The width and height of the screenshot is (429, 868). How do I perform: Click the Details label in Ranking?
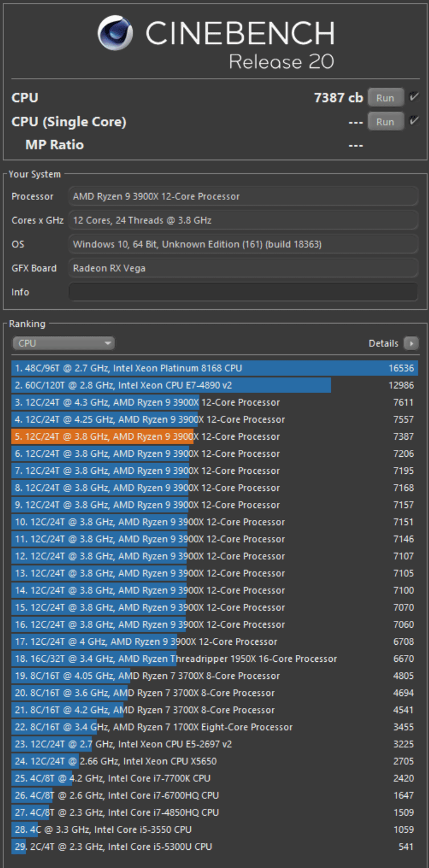(x=383, y=343)
